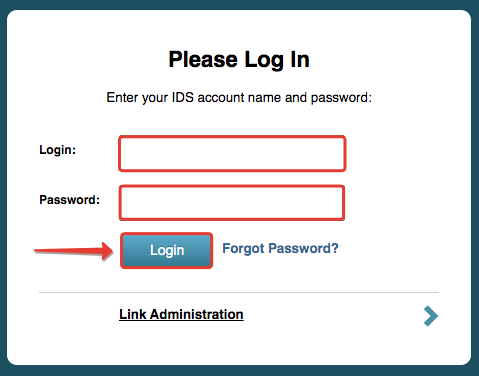Viewport: 479px width, 376px height.
Task: Focus the Login account name field
Action: tap(232, 154)
